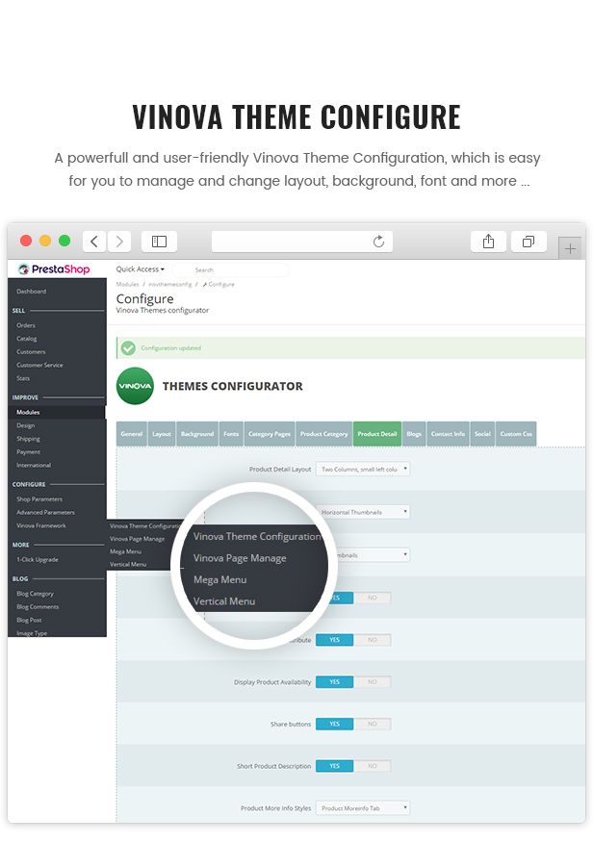This screenshot has height=868, width=593.
Task: Turn off Short Product Description
Action: coord(373,766)
